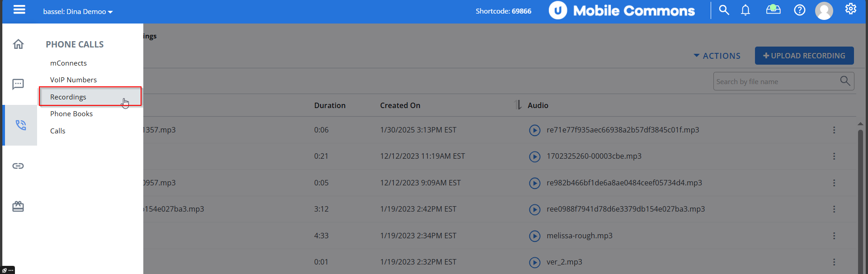
Task: Open the gift card sidebar icon
Action: point(18,207)
